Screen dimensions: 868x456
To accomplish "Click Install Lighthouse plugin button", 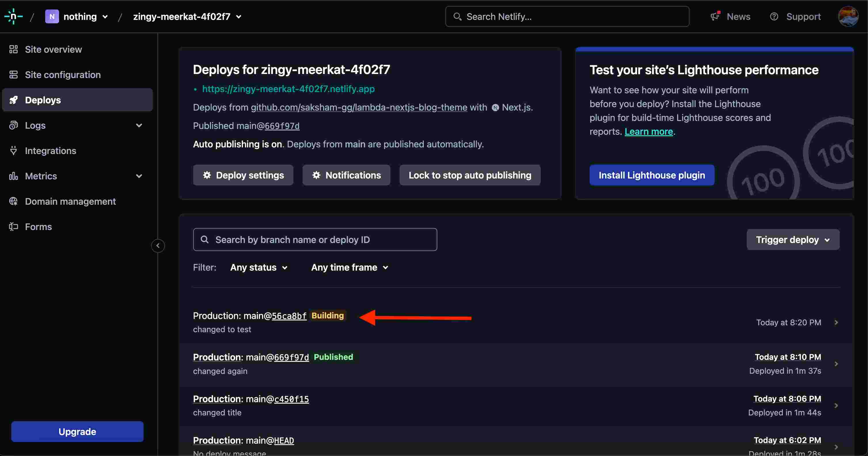I will click(651, 175).
